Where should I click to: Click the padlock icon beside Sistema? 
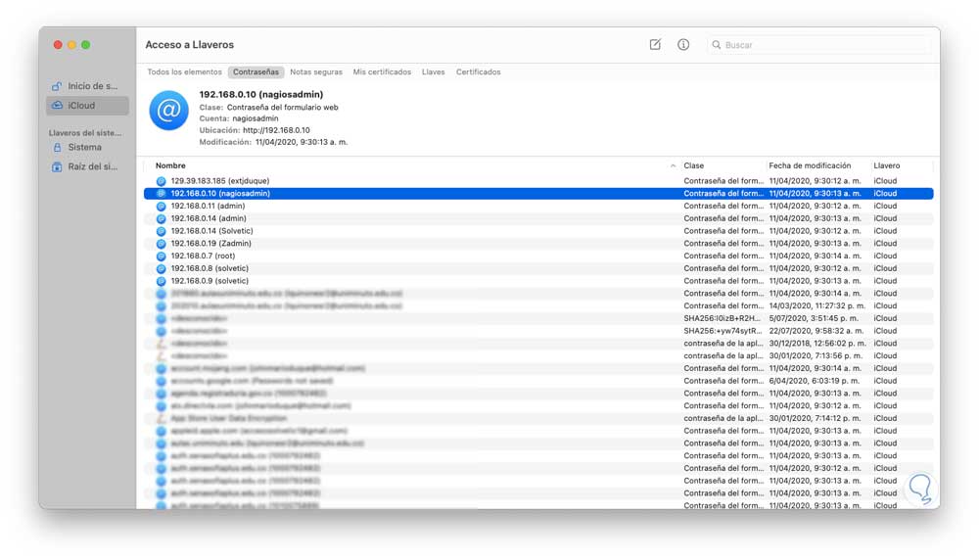coord(57,147)
